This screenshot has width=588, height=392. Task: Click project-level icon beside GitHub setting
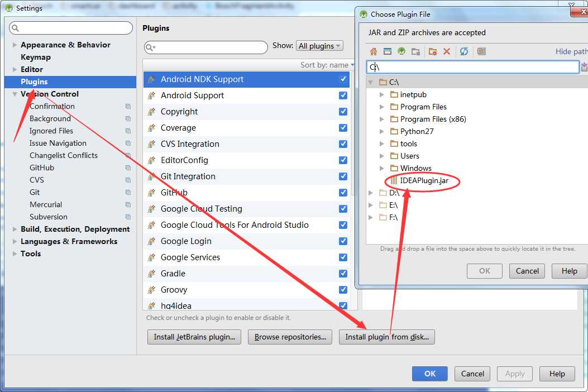pos(128,168)
